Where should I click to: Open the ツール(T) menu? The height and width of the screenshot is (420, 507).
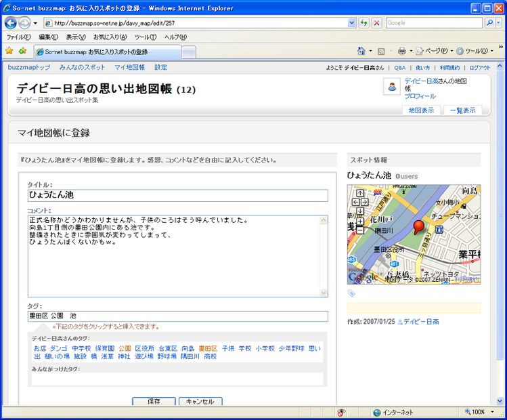tap(146, 37)
